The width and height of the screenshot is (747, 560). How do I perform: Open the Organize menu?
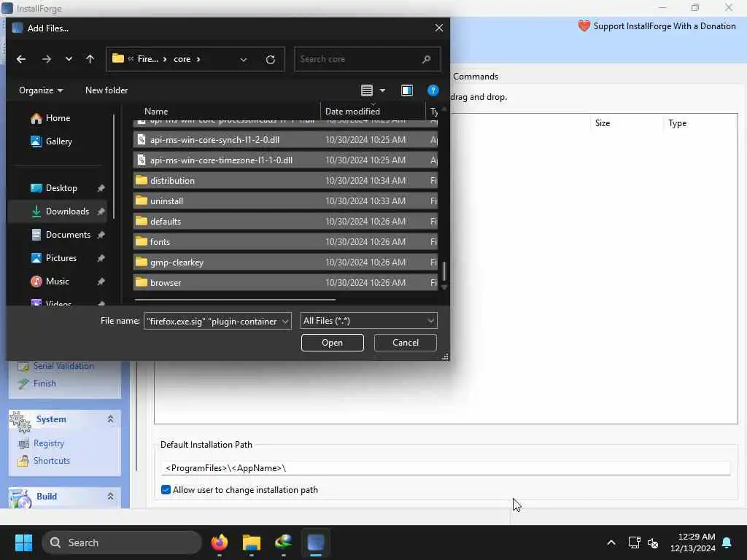[41, 90]
